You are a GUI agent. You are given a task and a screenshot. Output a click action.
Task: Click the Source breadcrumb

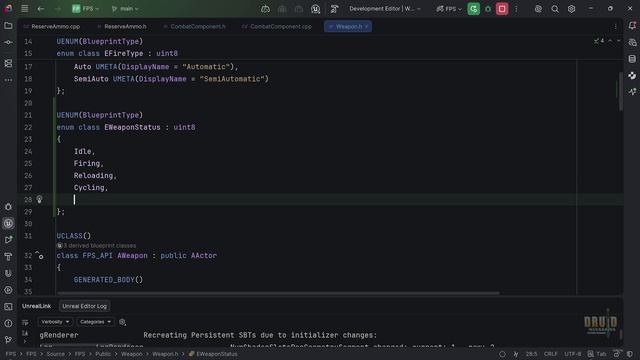(x=56, y=354)
